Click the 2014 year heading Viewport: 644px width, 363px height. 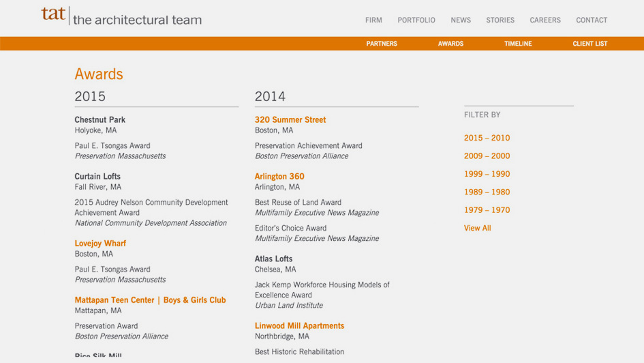270,96
